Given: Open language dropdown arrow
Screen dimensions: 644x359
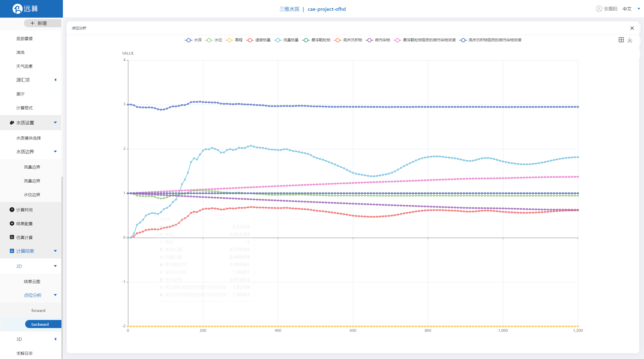Looking at the screenshot, I should pyautogui.click(x=639, y=9).
